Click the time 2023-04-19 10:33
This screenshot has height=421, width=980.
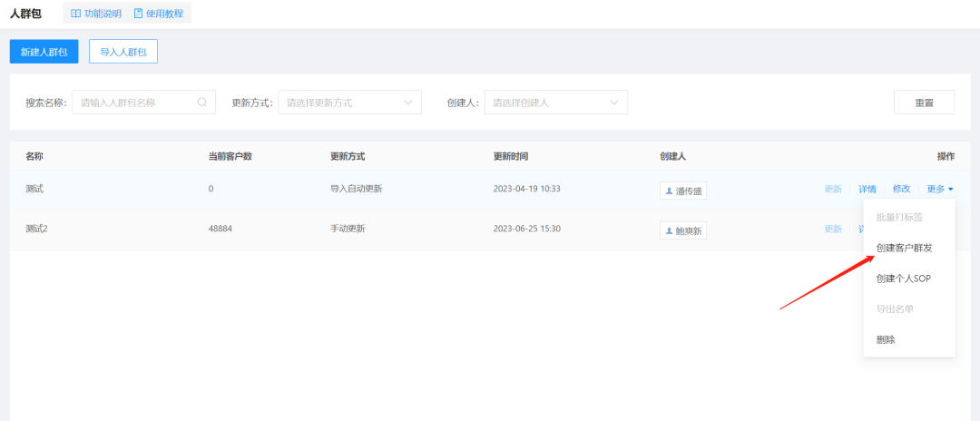(527, 189)
